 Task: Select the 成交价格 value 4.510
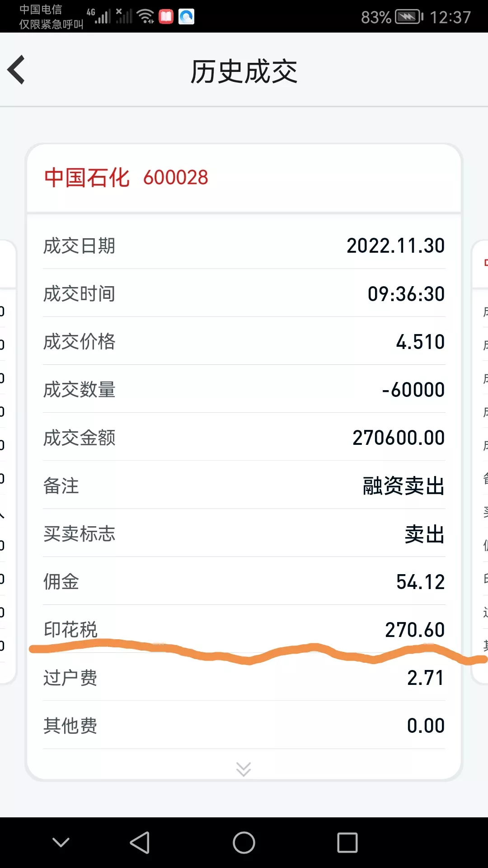(x=420, y=342)
